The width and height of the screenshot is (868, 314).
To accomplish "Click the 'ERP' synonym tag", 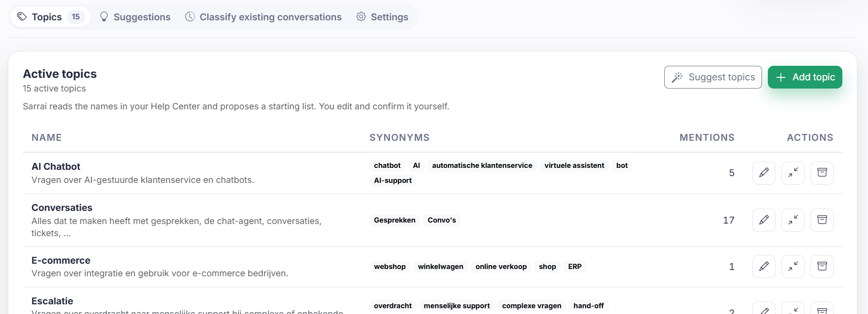I will pyautogui.click(x=575, y=267).
